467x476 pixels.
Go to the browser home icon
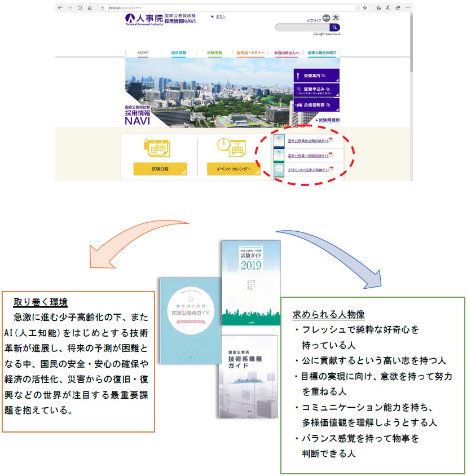pyautogui.click(x=90, y=8)
